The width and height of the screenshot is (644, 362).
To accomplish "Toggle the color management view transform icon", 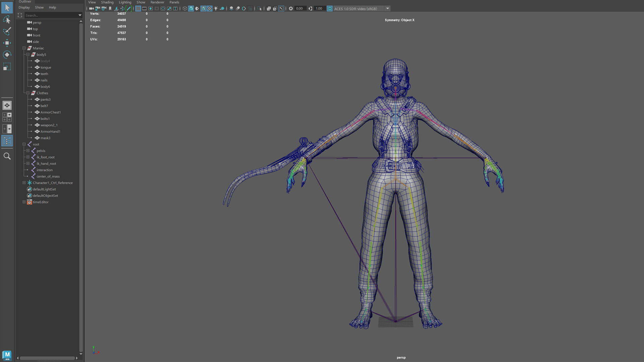I will (330, 8).
